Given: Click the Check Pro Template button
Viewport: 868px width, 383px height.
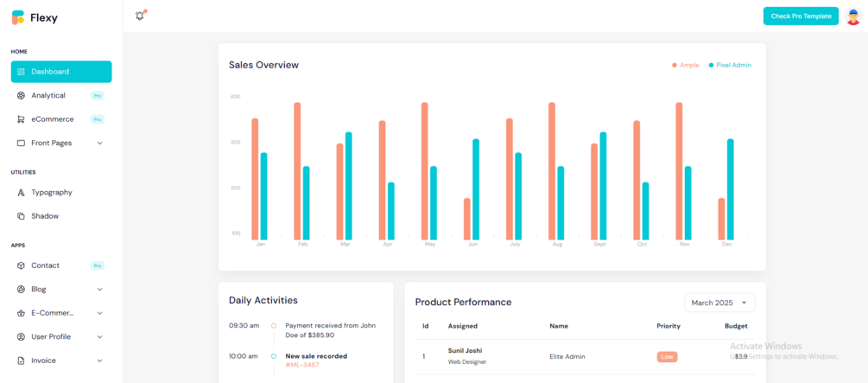Looking at the screenshot, I should pos(801,16).
